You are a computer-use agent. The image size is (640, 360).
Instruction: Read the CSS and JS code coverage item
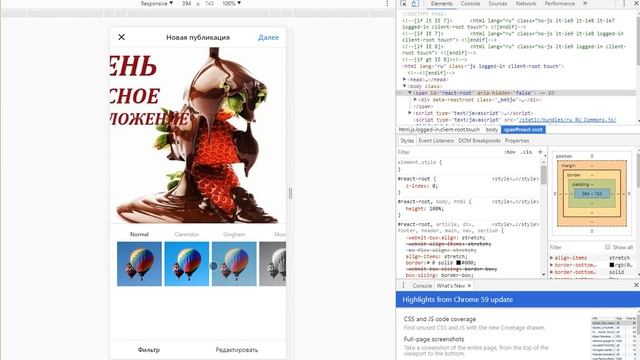(440, 319)
